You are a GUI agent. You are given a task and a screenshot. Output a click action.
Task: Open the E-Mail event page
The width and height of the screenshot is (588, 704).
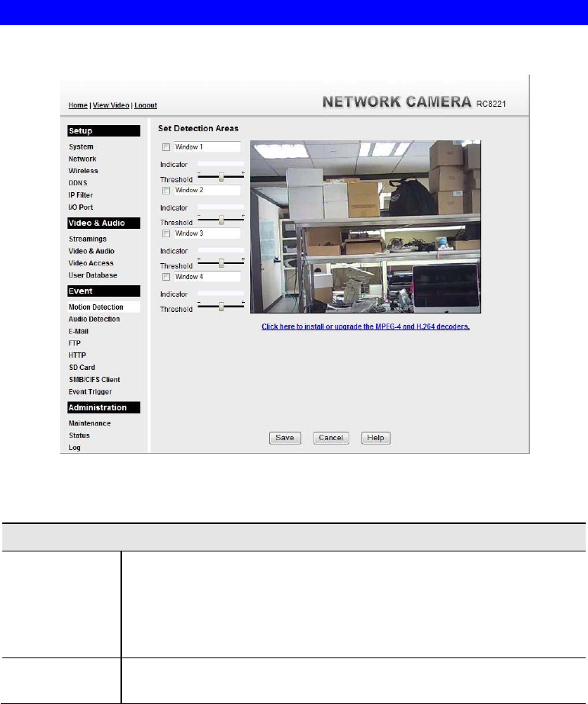click(x=79, y=331)
